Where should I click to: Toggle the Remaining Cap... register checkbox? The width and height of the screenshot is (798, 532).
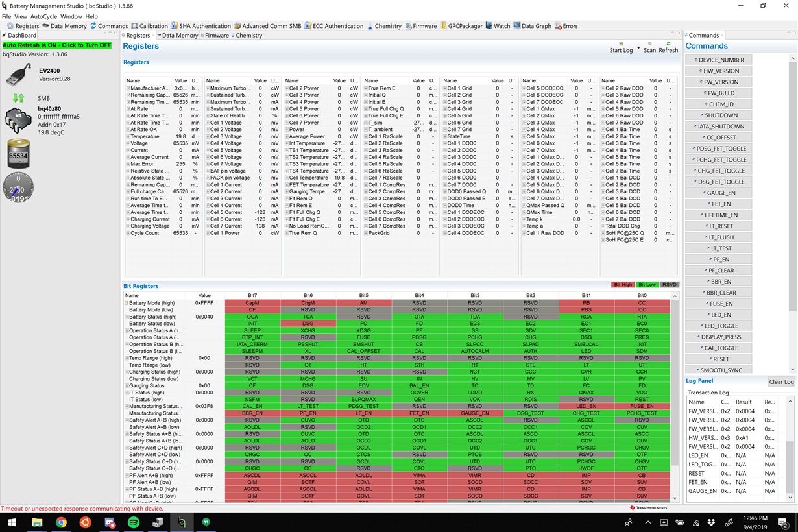point(128,95)
